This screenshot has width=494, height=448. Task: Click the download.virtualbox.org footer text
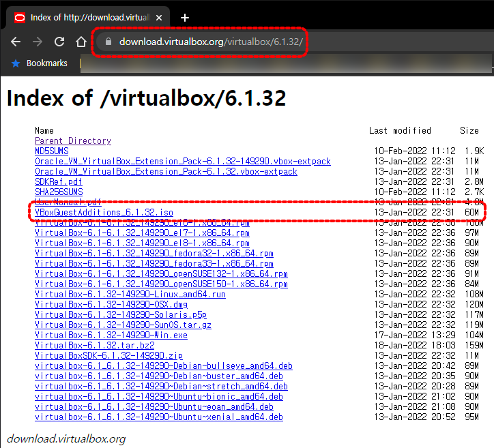point(66,438)
